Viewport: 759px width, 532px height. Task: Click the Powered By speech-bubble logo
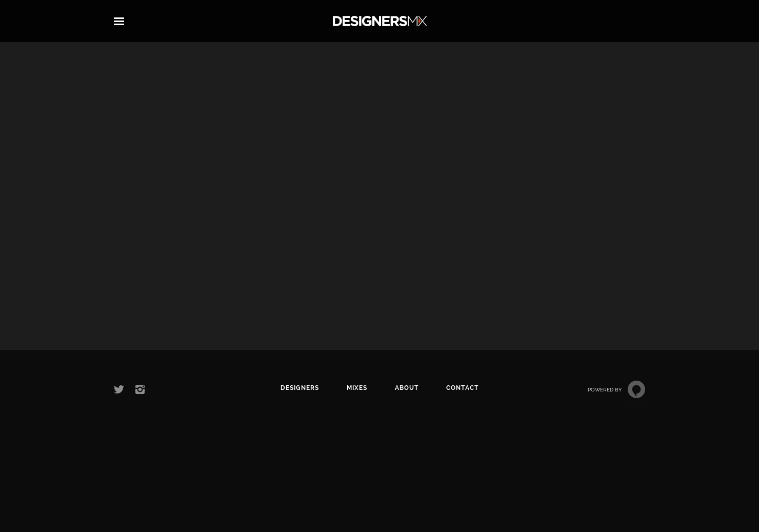tap(636, 389)
